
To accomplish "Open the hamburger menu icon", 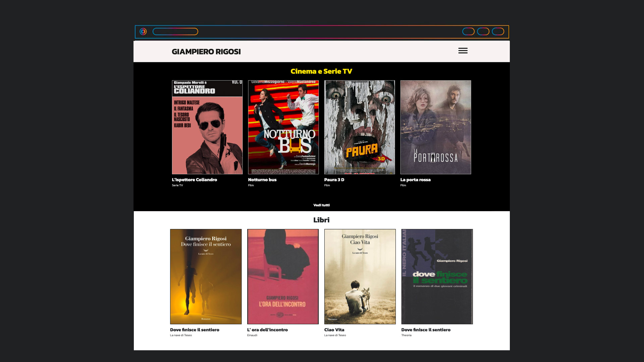I will (x=463, y=51).
